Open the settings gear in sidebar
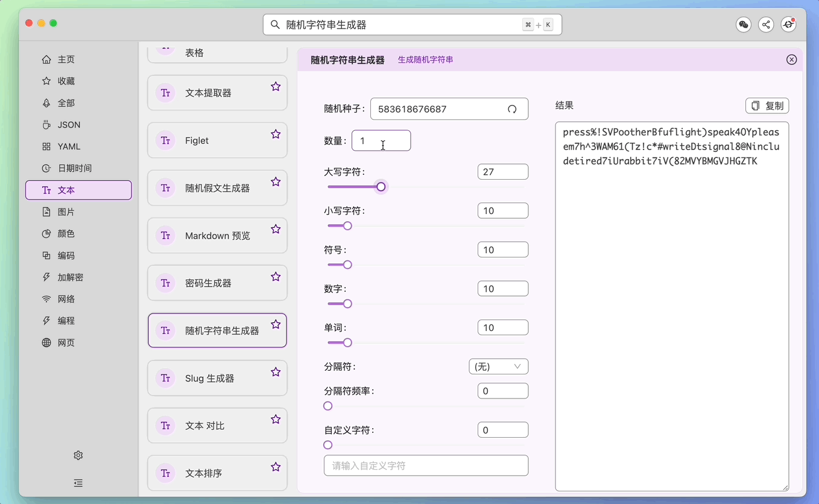Viewport: 819px width, 504px height. click(78, 455)
